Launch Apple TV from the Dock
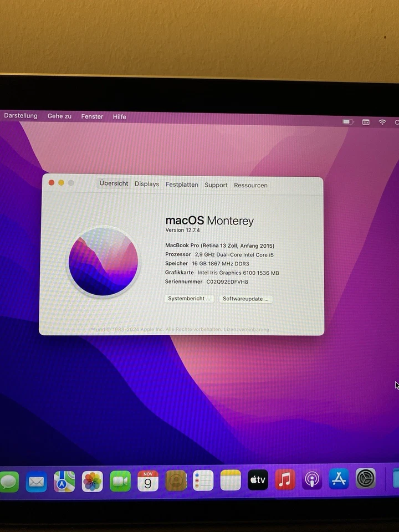The image size is (399, 532). (258, 480)
